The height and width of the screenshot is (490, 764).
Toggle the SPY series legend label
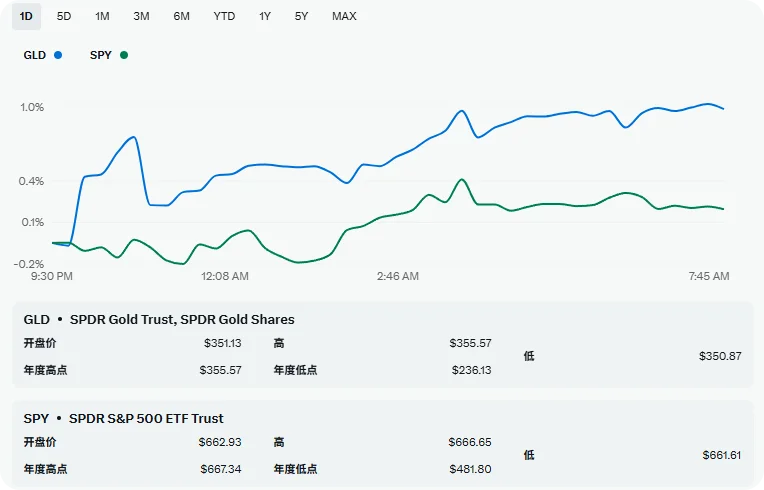101,55
